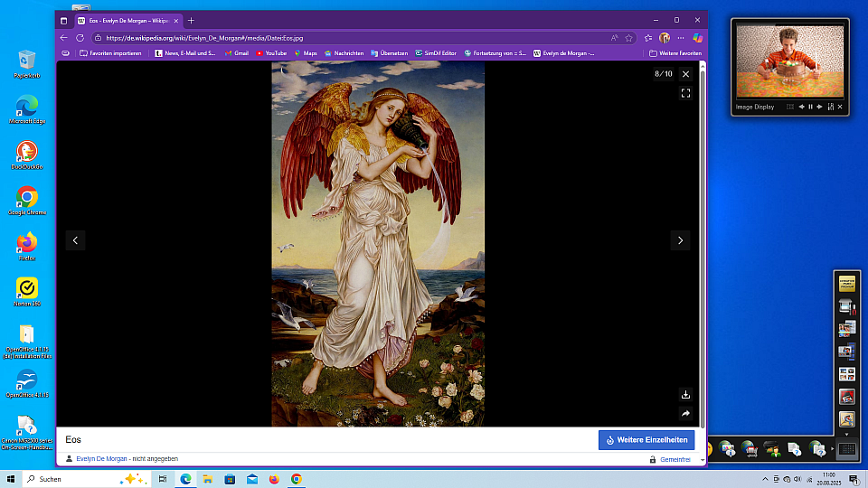This screenshot has height=488, width=868.
Task: Open the Copilot sidebar icon
Action: point(697,38)
